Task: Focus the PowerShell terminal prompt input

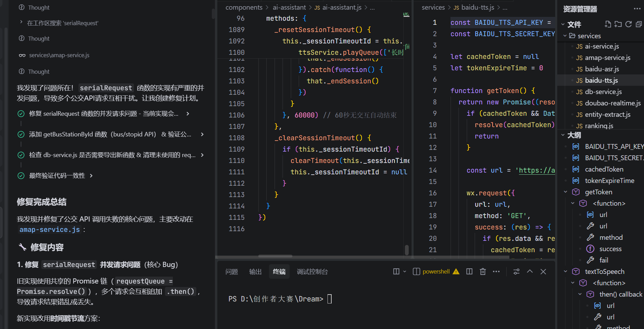Action: (330, 299)
